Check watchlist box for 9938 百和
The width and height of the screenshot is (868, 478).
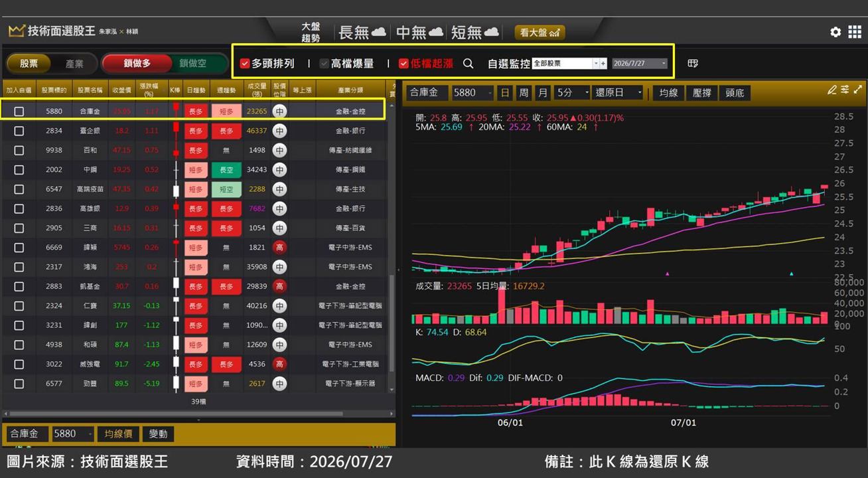[x=19, y=151]
